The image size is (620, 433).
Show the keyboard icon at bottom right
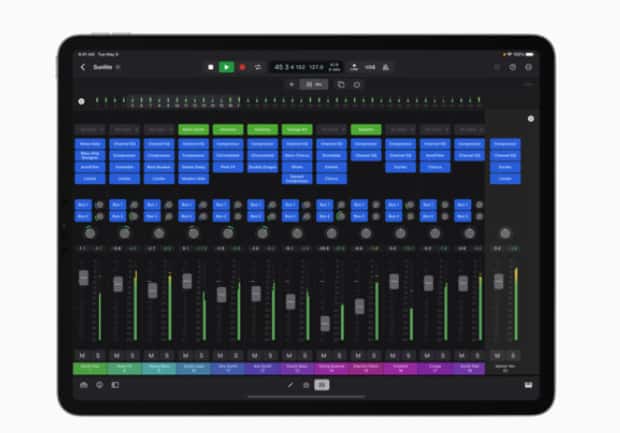(528, 384)
